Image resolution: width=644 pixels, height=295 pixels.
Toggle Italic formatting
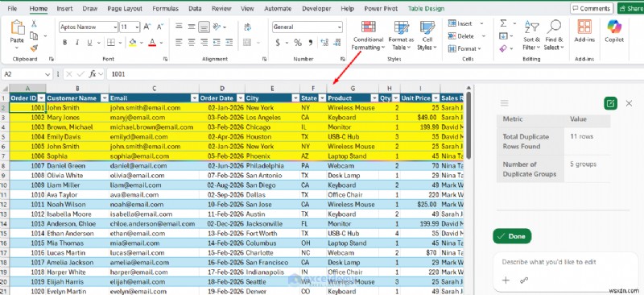(x=76, y=43)
